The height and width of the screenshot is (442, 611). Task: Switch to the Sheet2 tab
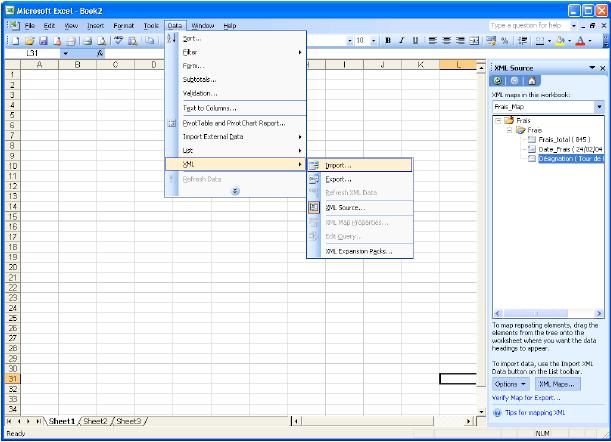pos(96,422)
